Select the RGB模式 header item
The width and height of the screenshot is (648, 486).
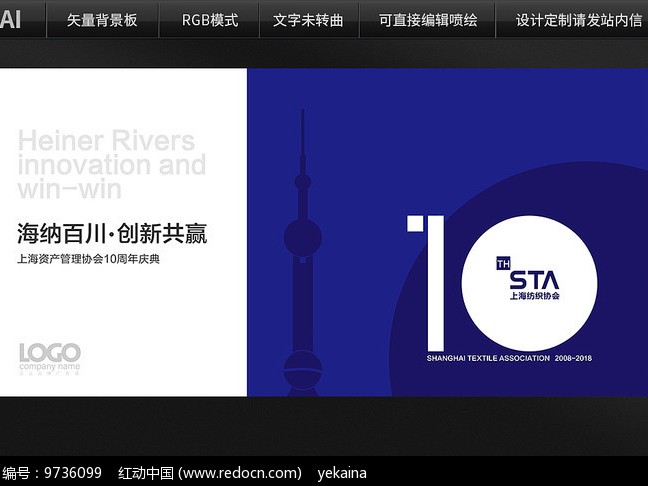point(210,20)
